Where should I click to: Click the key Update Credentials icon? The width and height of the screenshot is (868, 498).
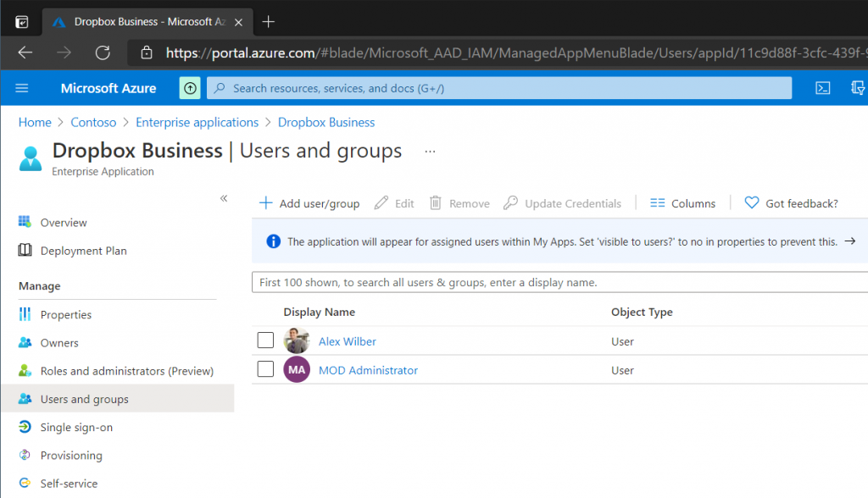[x=510, y=203]
